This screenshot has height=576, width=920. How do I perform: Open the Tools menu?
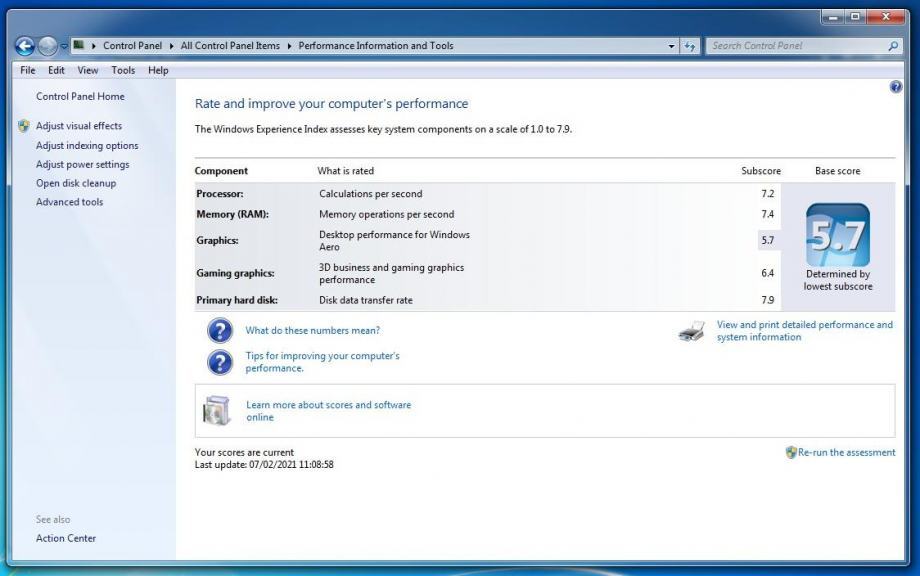pyautogui.click(x=123, y=70)
